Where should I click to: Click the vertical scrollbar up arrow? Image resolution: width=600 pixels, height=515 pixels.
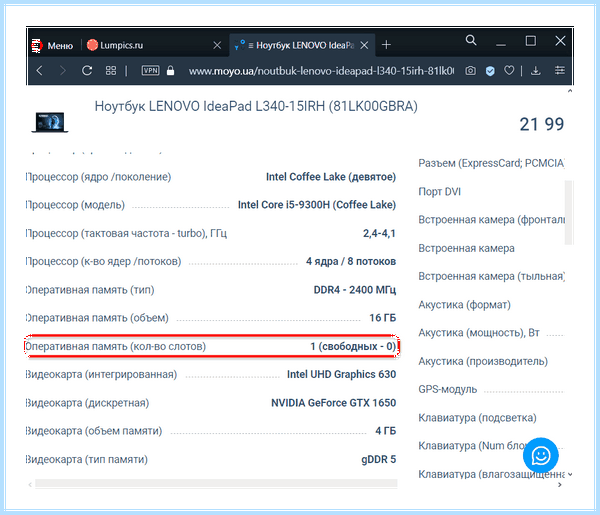click(x=570, y=91)
